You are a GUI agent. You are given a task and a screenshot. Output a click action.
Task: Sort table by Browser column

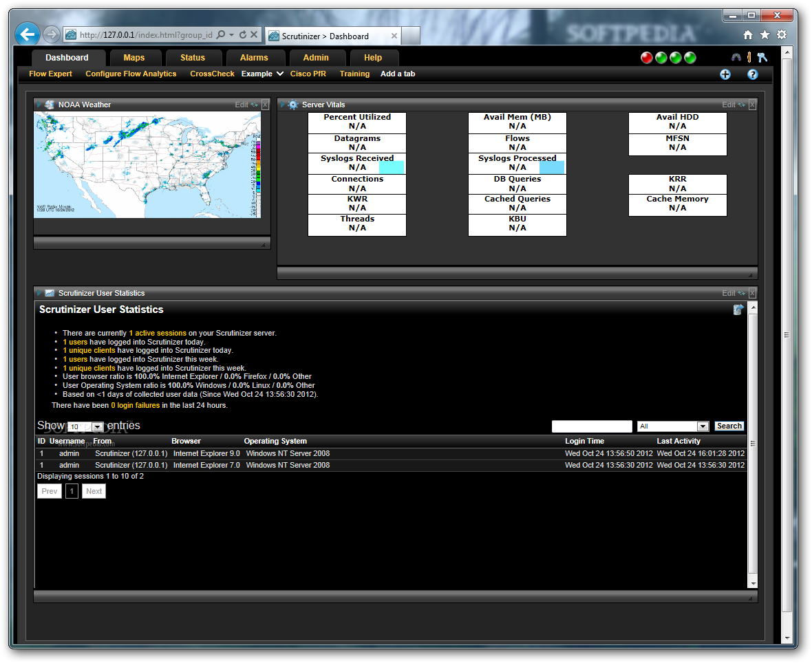[186, 441]
